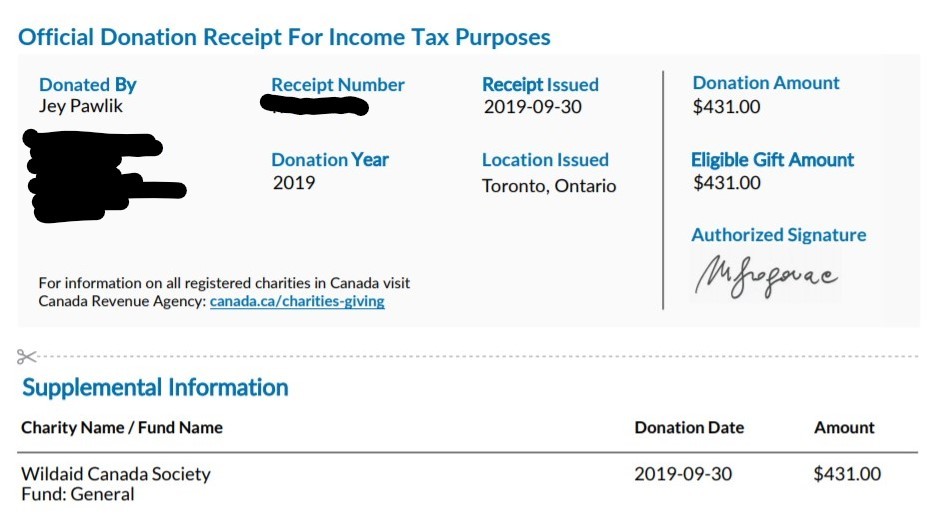
Task: Click the Official Donation Receipt title
Action: pyautogui.click(x=284, y=38)
